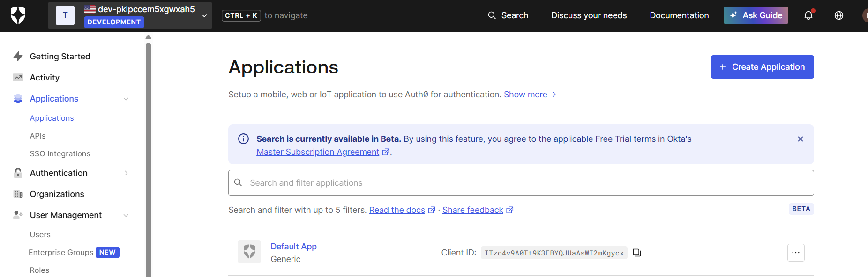This screenshot has width=868, height=277.
Task: Open the notifications bell
Action: [808, 15]
